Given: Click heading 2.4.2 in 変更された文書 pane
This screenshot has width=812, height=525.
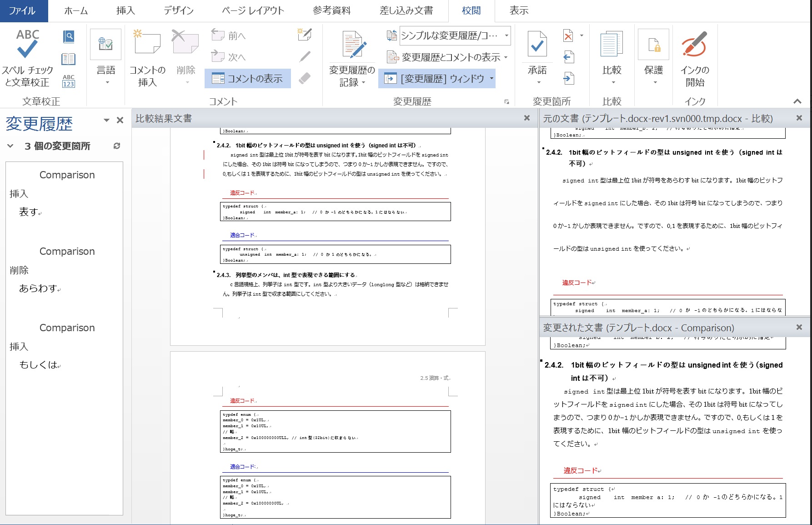Looking at the screenshot, I should 664,371.
